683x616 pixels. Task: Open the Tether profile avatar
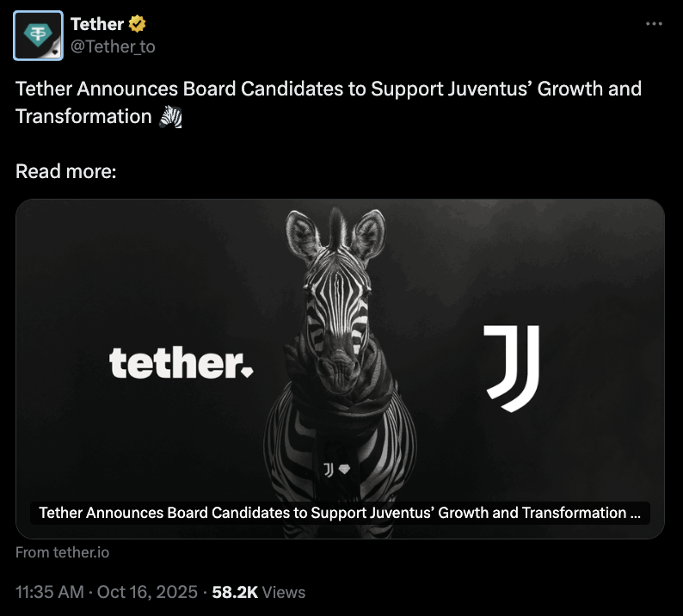39,35
